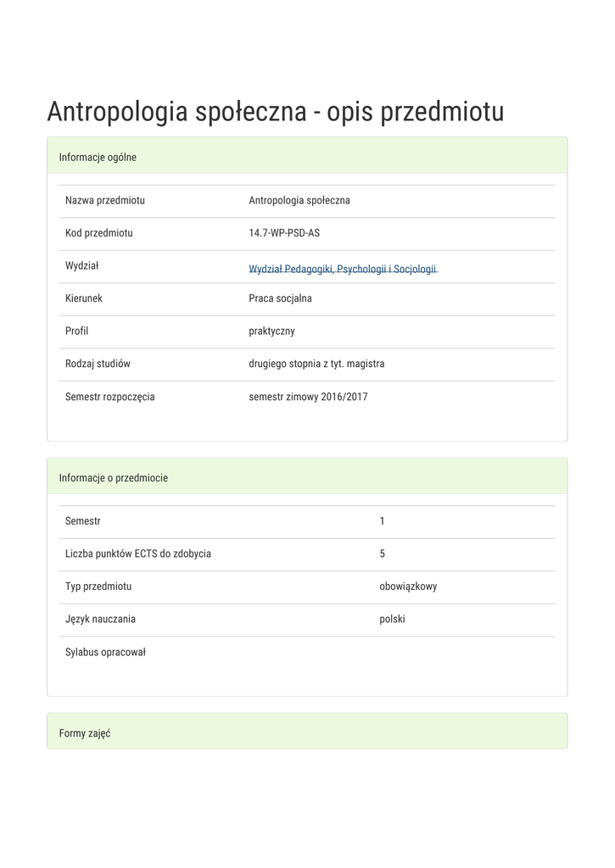The width and height of the screenshot is (615, 868).
Task: Click the polski language value
Action: pyautogui.click(x=392, y=618)
